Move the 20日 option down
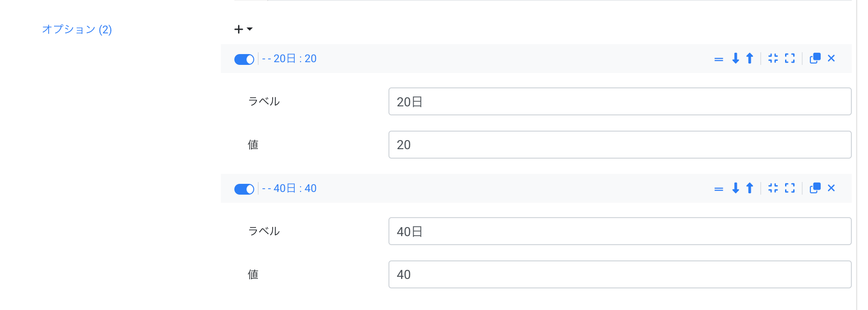 pos(736,59)
